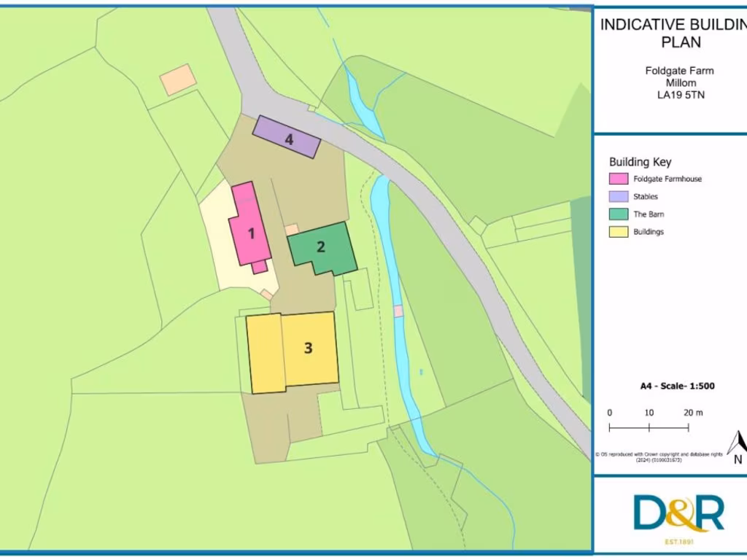Click the D&R company logo
The height and width of the screenshot is (560, 747).
[678, 513]
